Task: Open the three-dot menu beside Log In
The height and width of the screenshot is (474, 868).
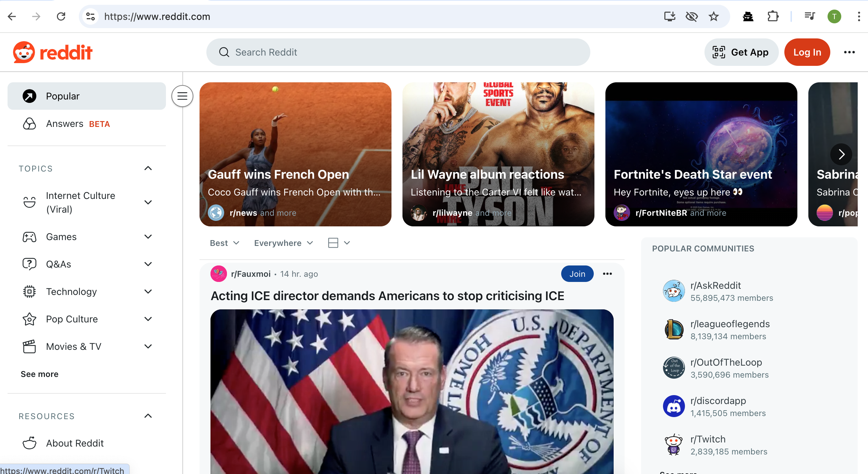Action: pyautogui.click(x=849, y=52)
